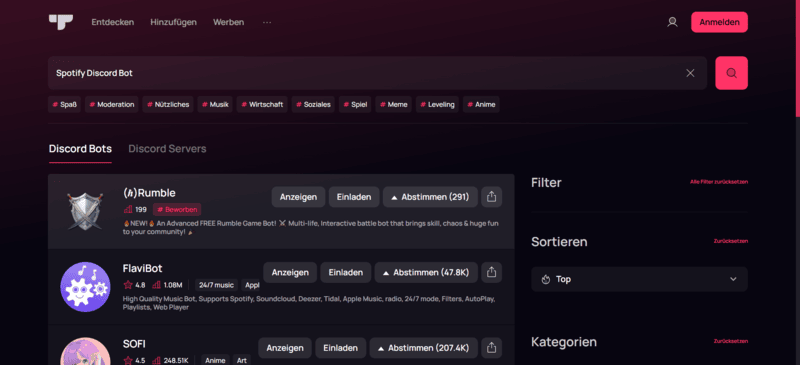
Task: Run search with the magnifier button
Action: pyautogui.click(x=731, y=73)
